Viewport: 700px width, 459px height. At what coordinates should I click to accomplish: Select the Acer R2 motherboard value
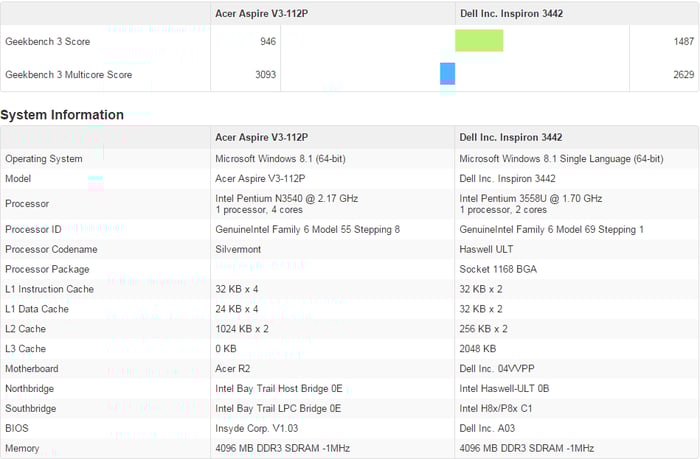click(233, 369)
